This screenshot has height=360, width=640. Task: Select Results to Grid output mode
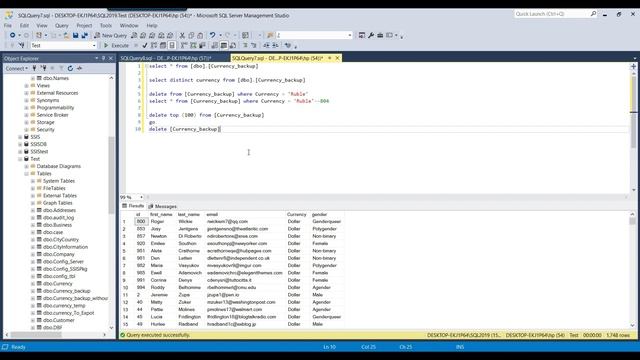tap(224, 45)
